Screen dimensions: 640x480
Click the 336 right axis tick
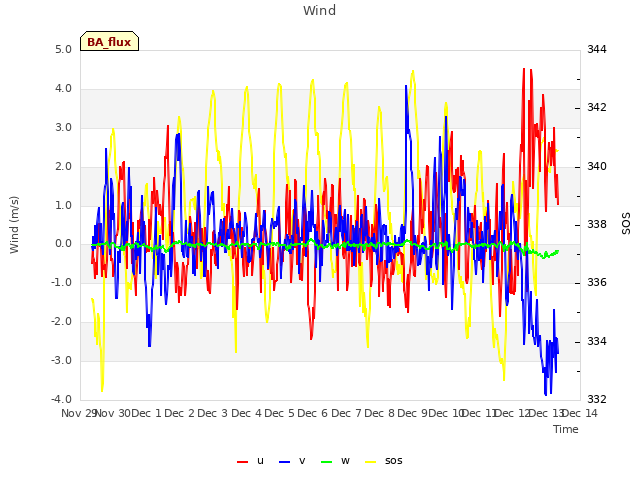point(597,282)
